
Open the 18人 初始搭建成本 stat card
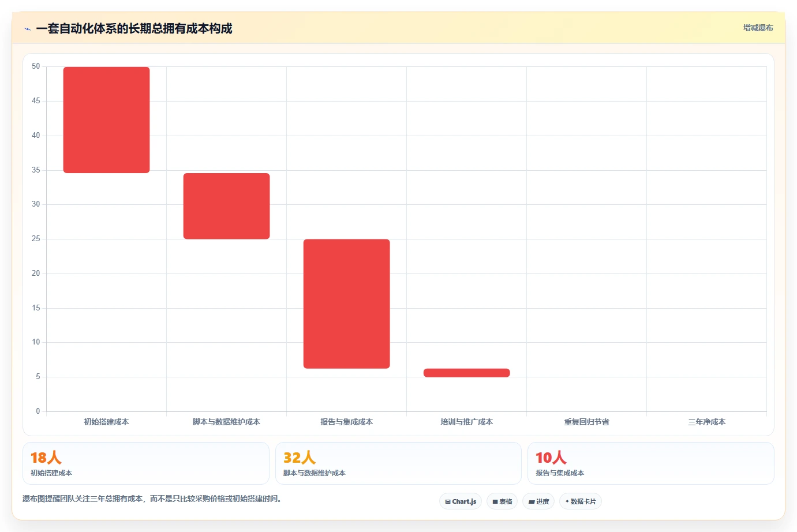click(x=146, y=463)
